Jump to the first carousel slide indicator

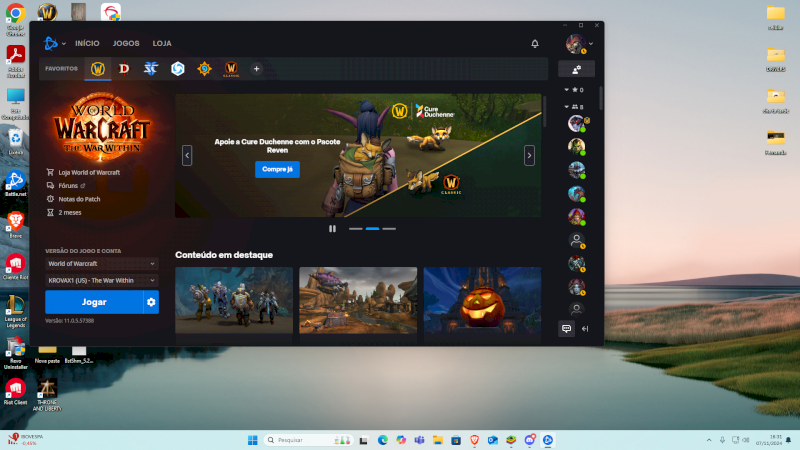356,229
